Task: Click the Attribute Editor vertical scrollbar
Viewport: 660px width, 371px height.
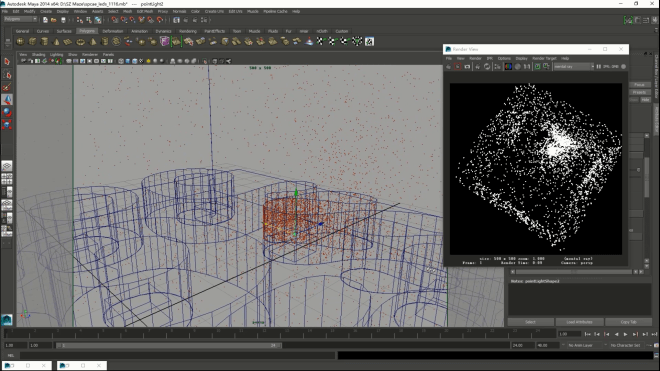Action: 647,177
